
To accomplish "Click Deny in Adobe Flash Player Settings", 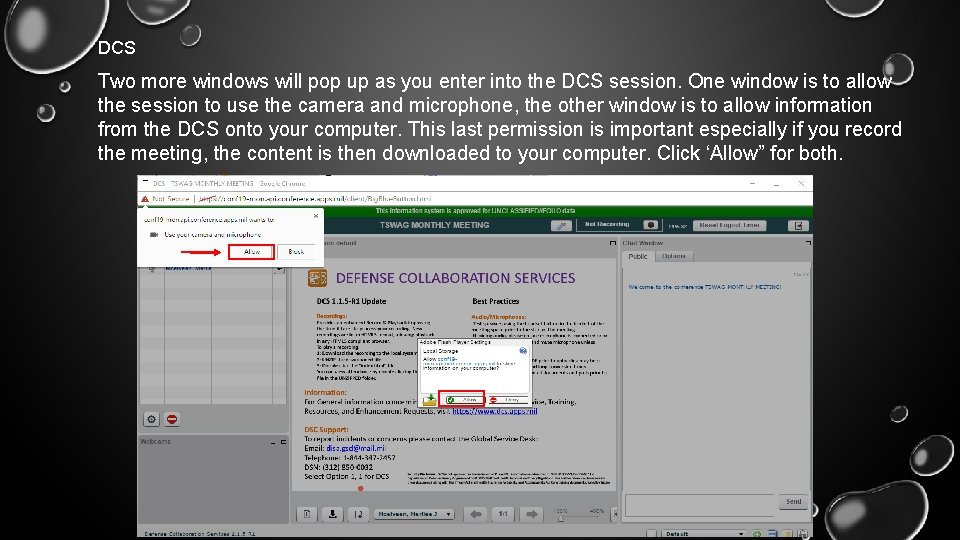I will pyautogui.click(x=507, y=400).
